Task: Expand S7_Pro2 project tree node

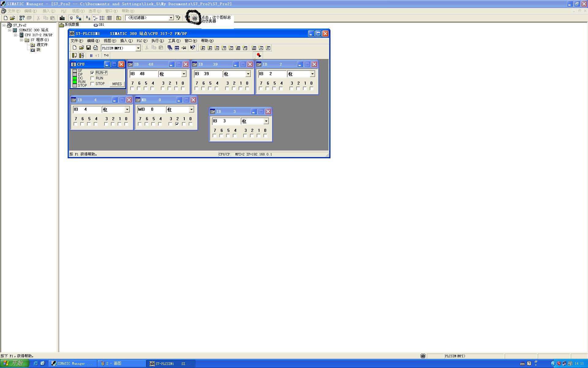Action: 3,25
